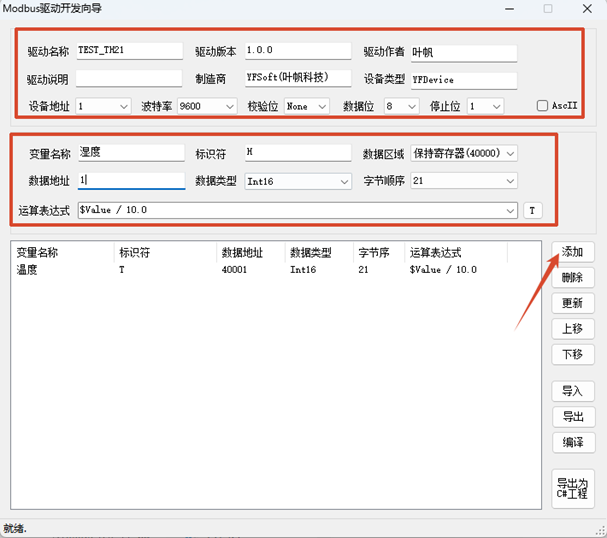Click the 字节序 column header

click(379, 253)
